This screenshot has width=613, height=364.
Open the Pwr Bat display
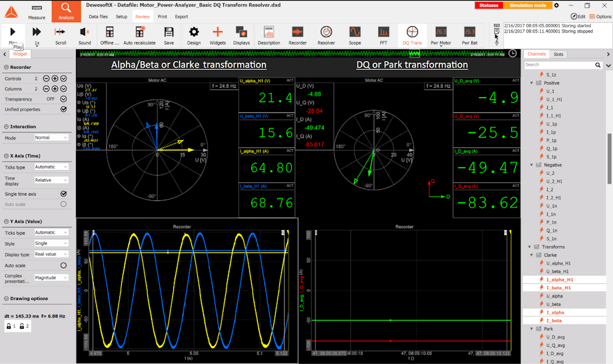click(x=469, y=35)
